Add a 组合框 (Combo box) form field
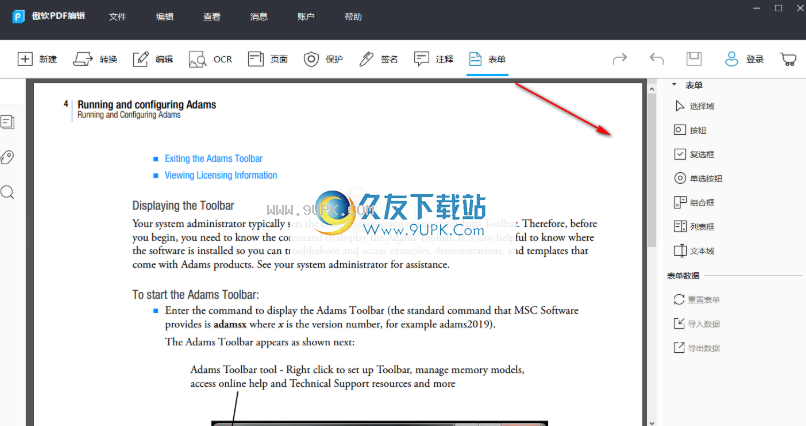806x426 pixels. tap(694, 202)
